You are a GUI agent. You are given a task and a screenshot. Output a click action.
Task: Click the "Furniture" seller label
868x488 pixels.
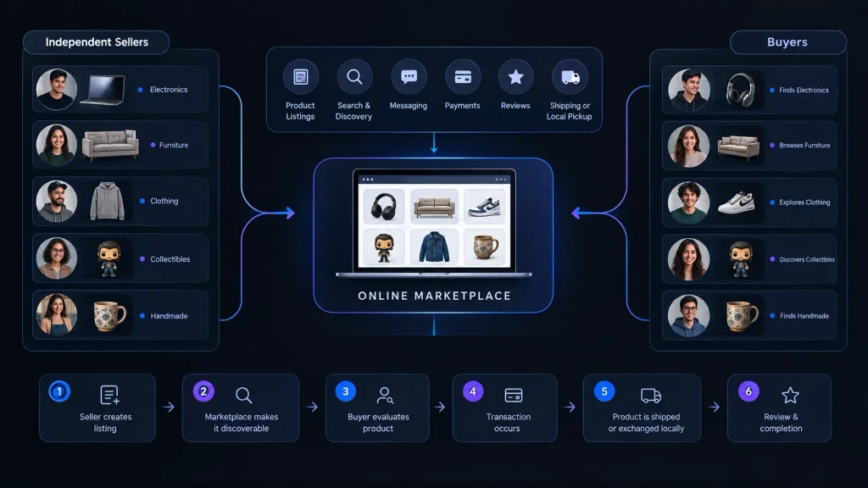pyautogui.click(x=173, y=145)
